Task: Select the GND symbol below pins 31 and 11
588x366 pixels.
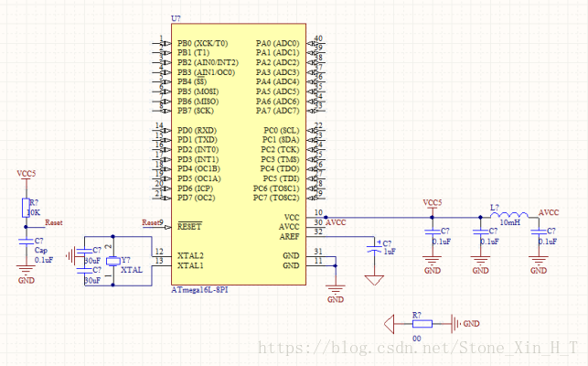Action: [x=336, y=290]
